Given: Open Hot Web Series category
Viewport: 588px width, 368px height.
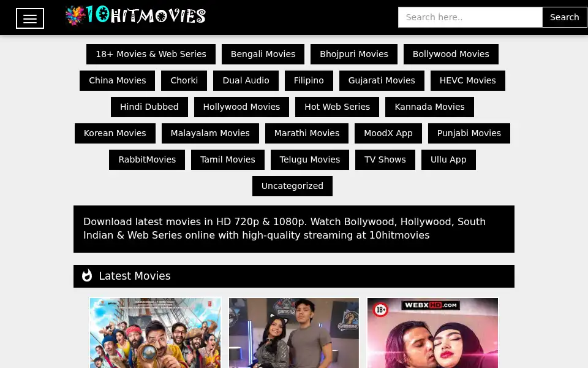Looking at the screenshot, I should [x=337, y=107].
